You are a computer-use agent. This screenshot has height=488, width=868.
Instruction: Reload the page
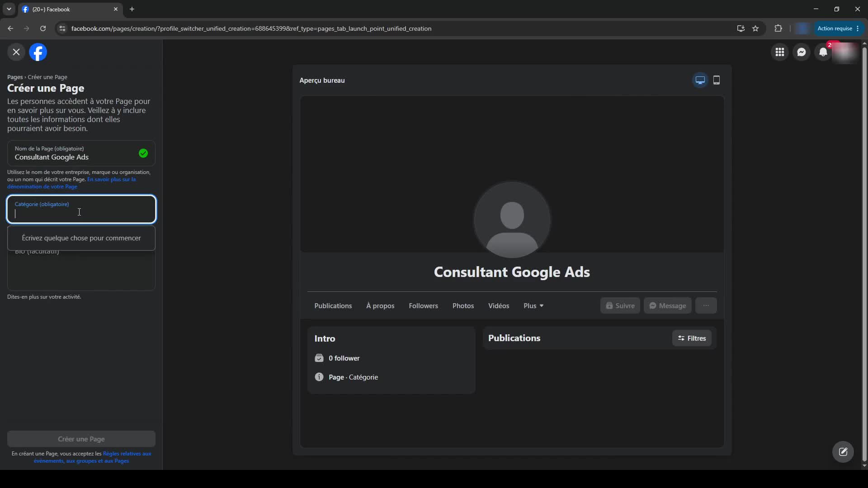click(x=43, y=28)
